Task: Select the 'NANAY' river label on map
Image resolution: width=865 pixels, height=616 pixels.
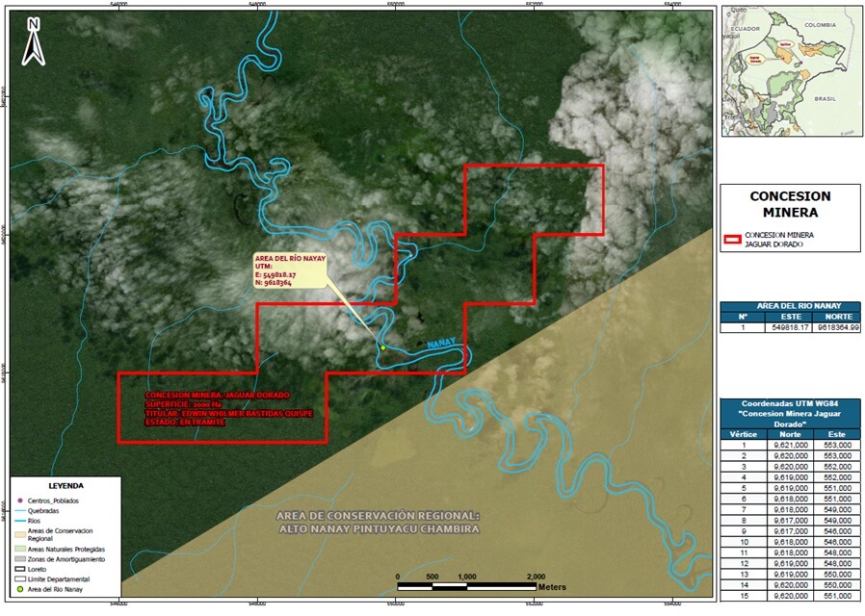Action: [441, 344]
